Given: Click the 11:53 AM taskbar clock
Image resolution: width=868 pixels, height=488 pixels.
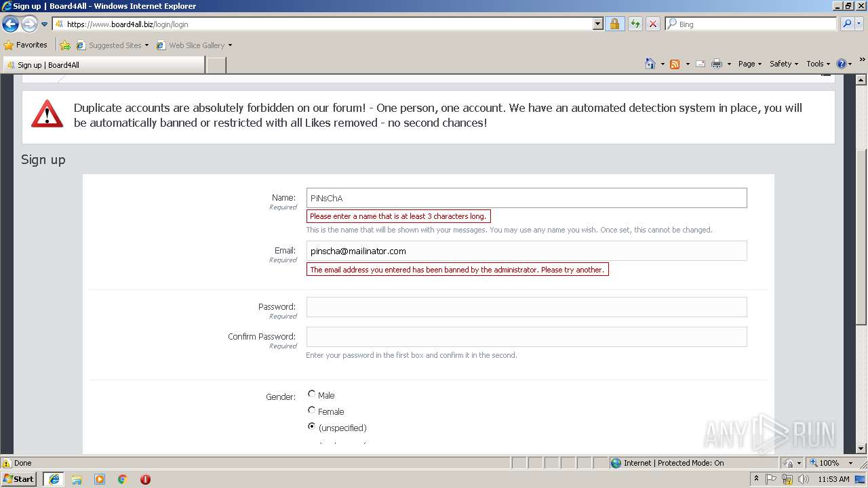Looking at the screenshot, I should (833, 479).
